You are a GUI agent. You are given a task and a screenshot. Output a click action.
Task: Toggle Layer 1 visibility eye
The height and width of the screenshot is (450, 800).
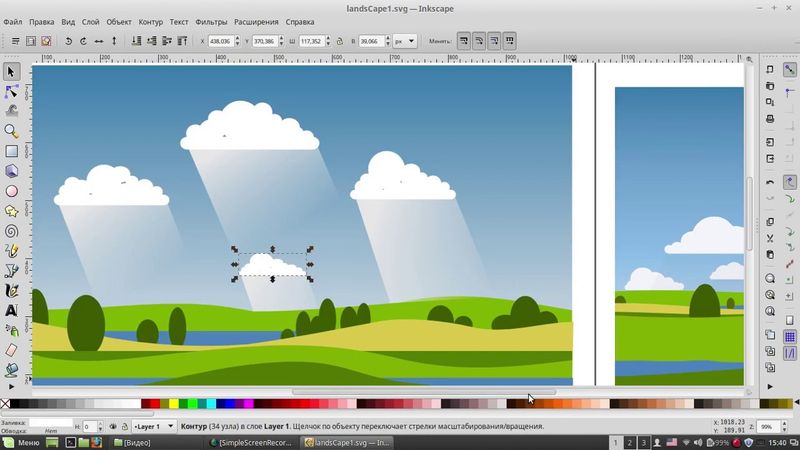(113, 427)
